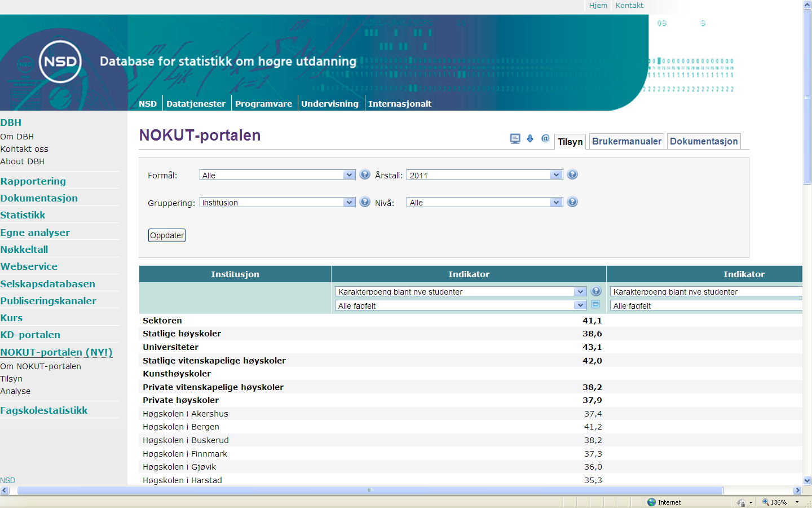Viewport: 812px width, 508px height.
Task: Open the second Alle fagfelt dropdown
Action: [x=706, y=305]
